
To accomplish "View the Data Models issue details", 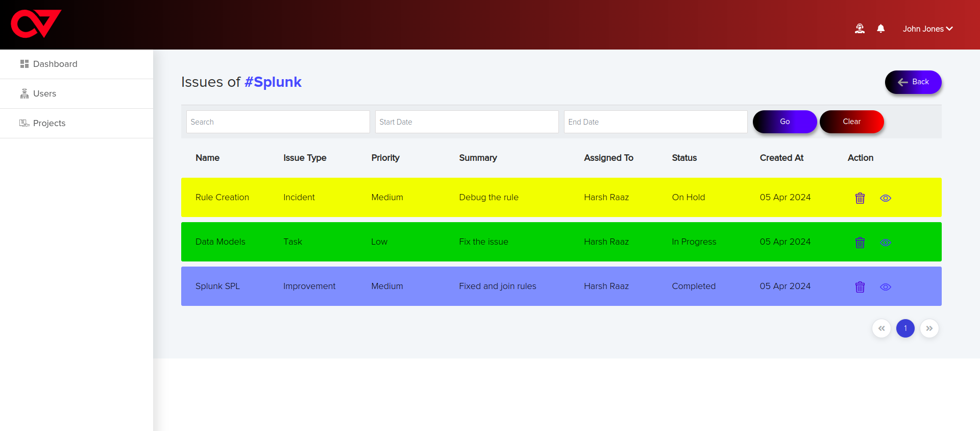I will (886, 243).
